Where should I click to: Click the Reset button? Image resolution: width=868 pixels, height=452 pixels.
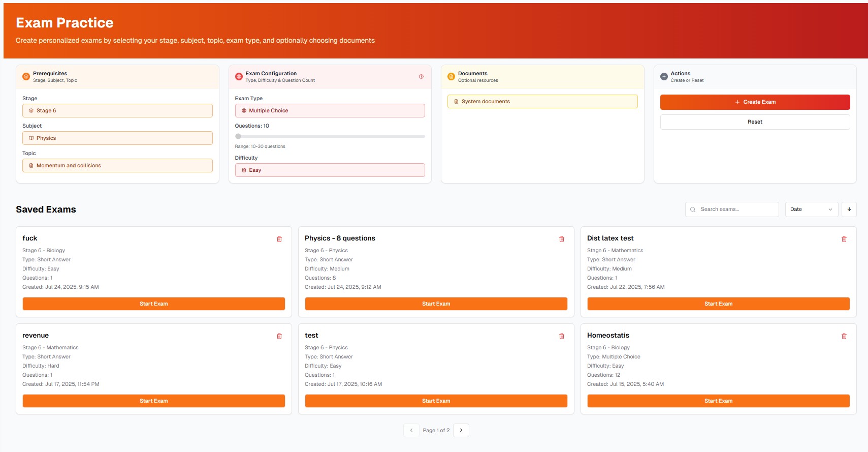[755, 122]
